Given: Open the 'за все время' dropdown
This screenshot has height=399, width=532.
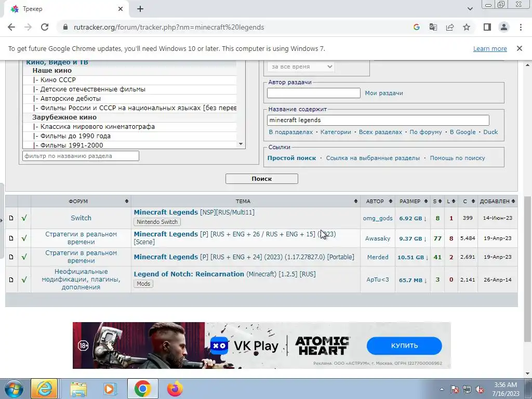Looking at the screenshot, I should [301, 66].
